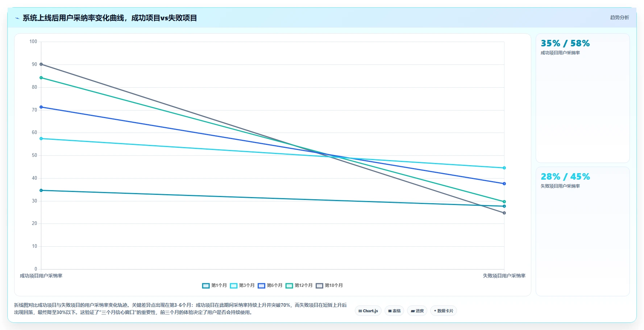The width and height of the screenshot is (644, 330).
Task: Click the Chart.js tag chip
Action: click(x=368, y=311)
